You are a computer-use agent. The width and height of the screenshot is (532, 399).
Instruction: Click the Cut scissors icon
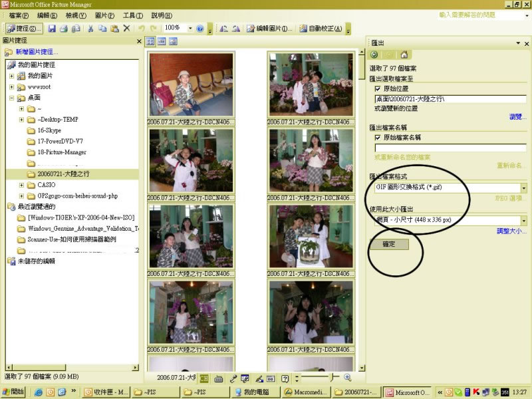tap(90, 29)
